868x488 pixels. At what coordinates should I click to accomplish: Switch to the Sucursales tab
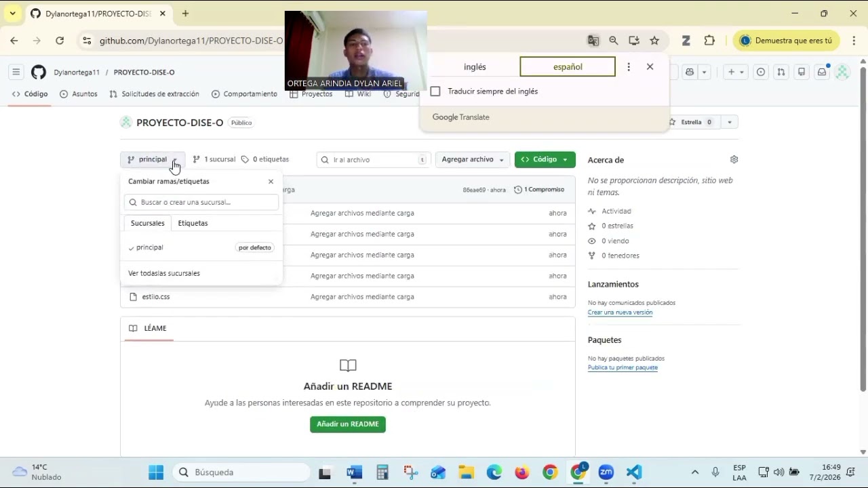(147, 223)
